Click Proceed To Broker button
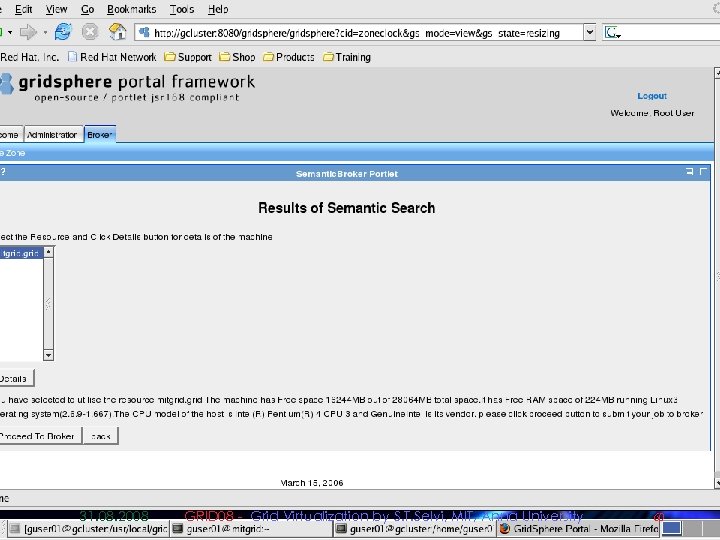The height and width of the screenshot is (540, 720). tap(39, 436)
